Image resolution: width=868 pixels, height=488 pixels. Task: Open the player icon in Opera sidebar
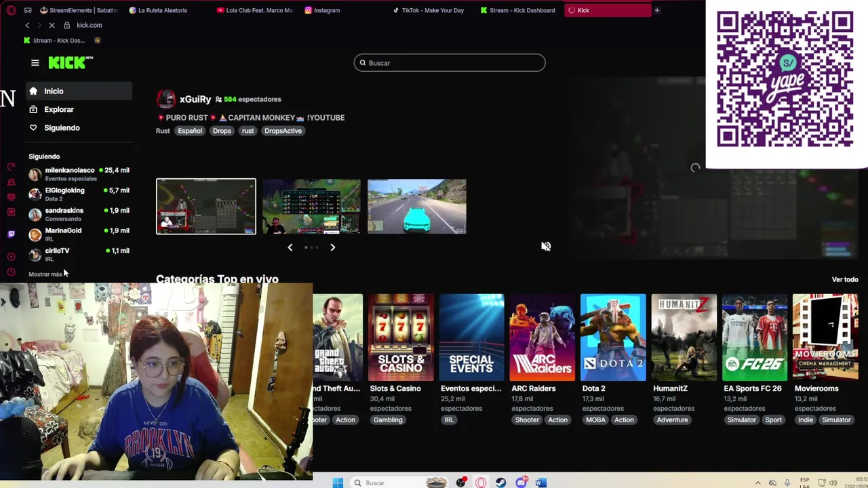click(x=11, y=257)
